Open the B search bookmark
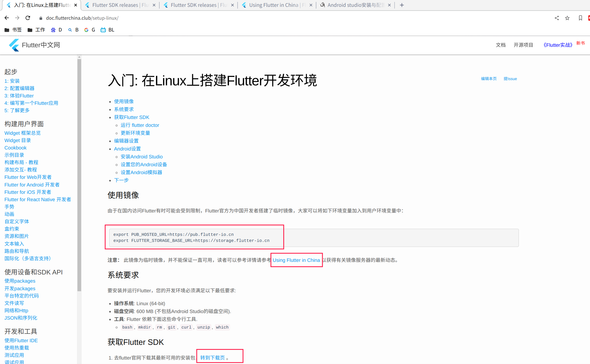The height and width of the screenshot is (364, 590). [73, 30]
